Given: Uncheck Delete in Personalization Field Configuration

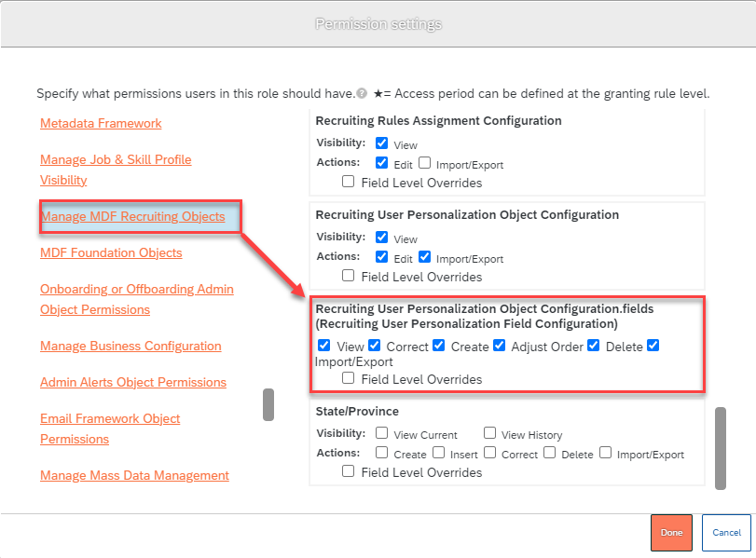Looking at the screenshot, I should pos(594,346).
